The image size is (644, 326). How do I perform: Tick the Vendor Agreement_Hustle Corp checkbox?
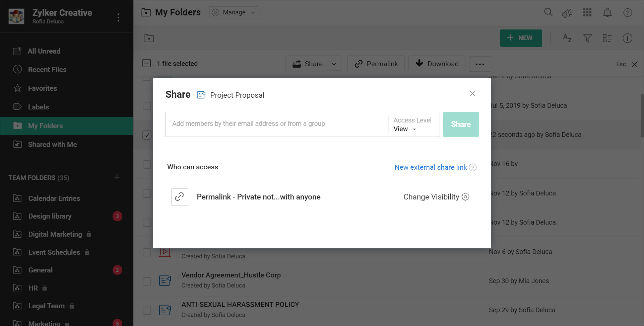147,281
